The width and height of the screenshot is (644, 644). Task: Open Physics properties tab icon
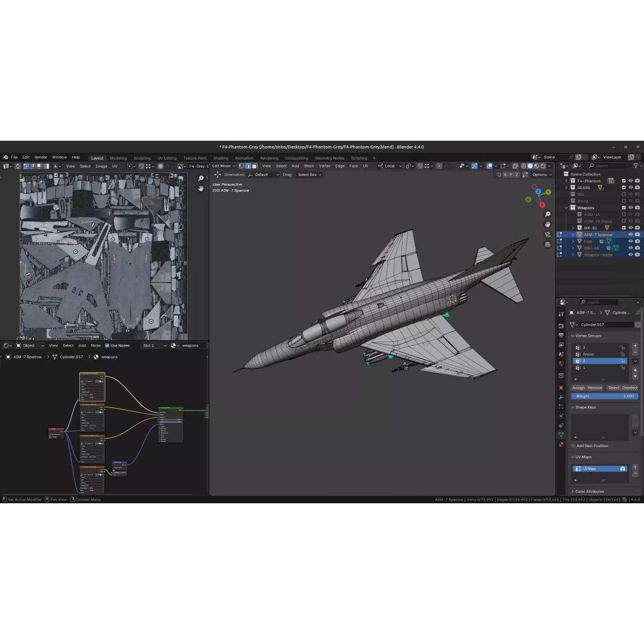561,416
